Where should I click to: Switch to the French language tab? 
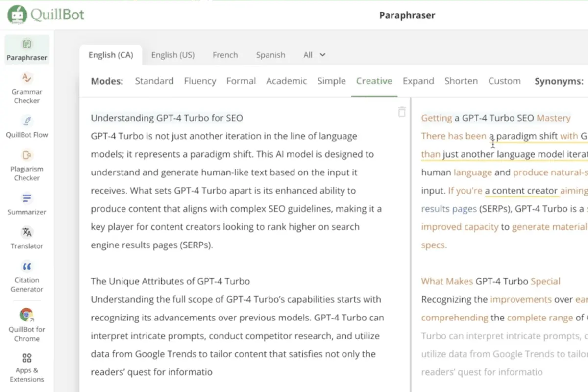tap(225, 55)
